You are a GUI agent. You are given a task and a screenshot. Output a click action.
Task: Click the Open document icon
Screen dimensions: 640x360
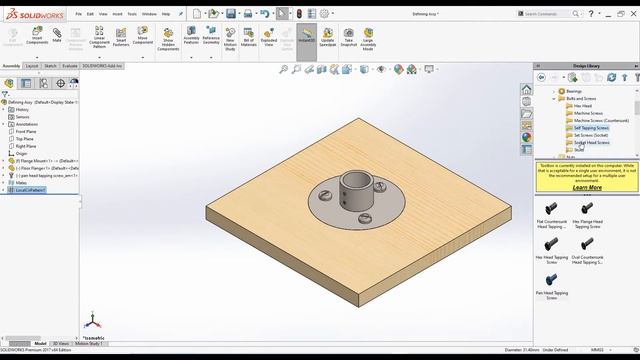(213, 14)
